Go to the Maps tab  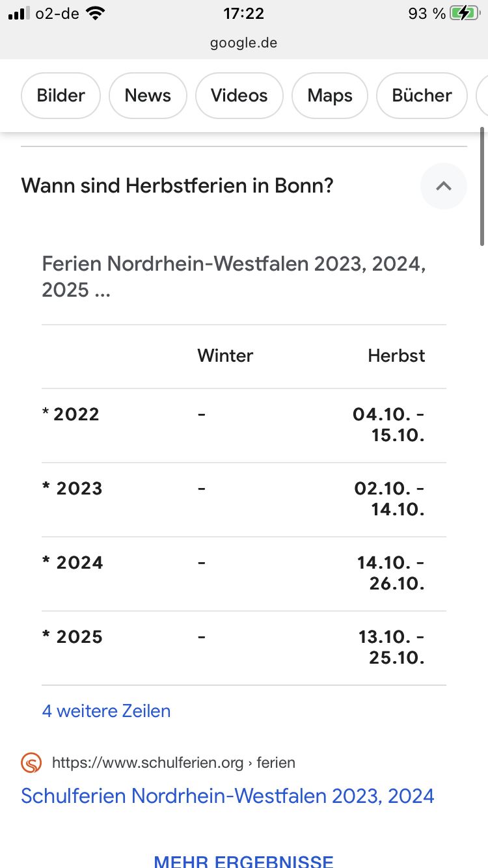330,96
